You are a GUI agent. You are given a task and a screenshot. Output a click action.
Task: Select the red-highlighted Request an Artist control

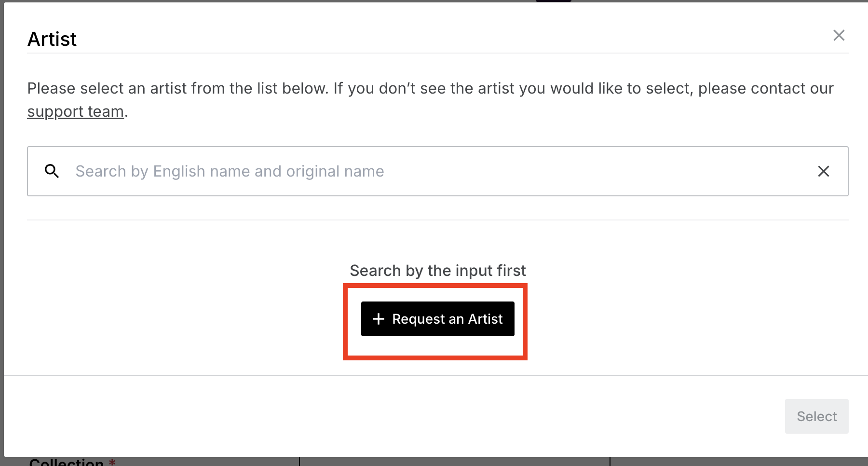[x=437, y=319]
